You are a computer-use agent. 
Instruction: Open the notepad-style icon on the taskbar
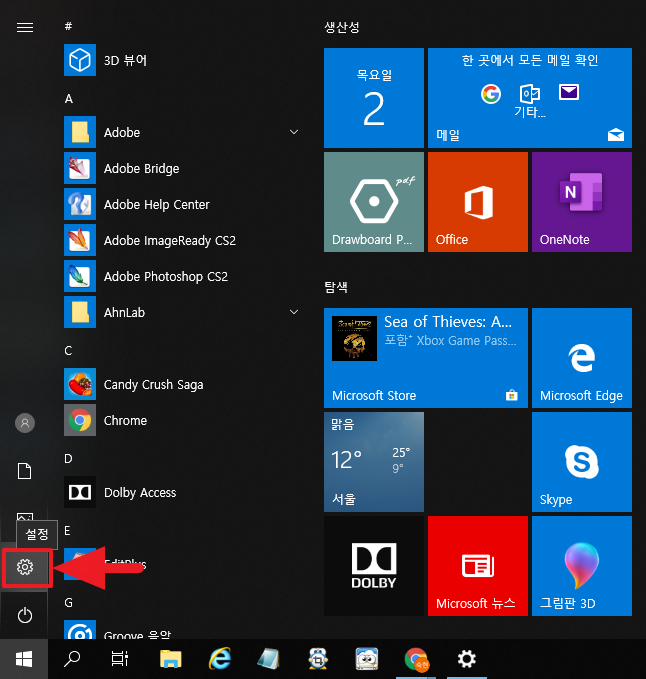click(268, 659)
